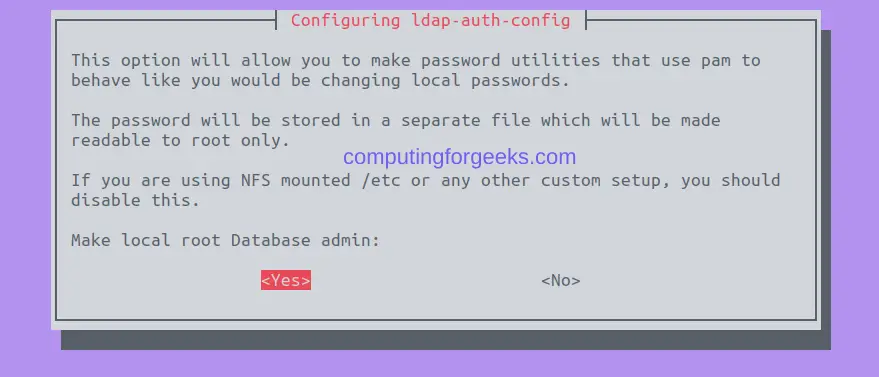The image size is (879, 377).
Task: Click the phrase "behave like" in second line
Action: click(126, 81)
